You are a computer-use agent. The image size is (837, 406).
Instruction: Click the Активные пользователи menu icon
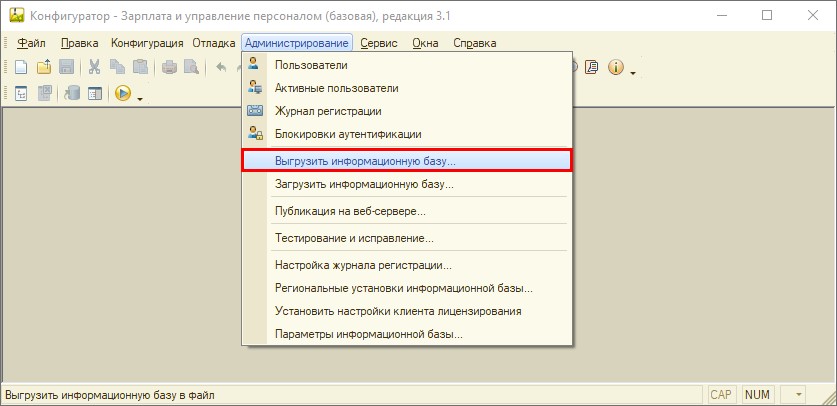point(255,87)
